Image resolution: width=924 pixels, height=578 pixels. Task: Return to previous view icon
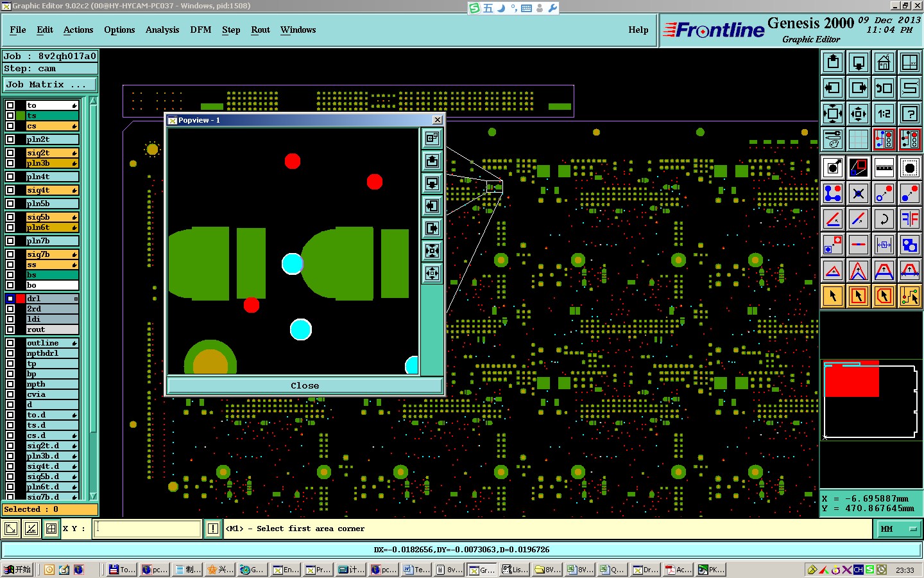click(x=884, y=88)
